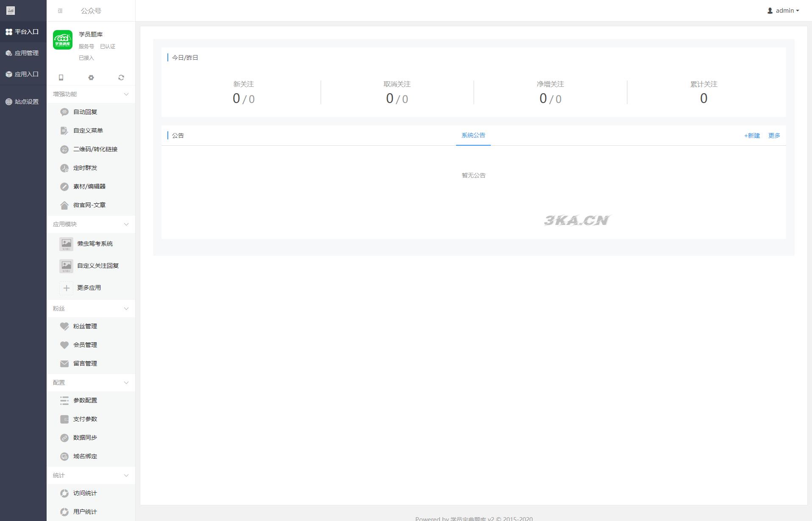Image resolution: width=812 pixels, height=521 pixels.
Task: Click the 微官网-文章 house icon
Action: tap(64, 205)
